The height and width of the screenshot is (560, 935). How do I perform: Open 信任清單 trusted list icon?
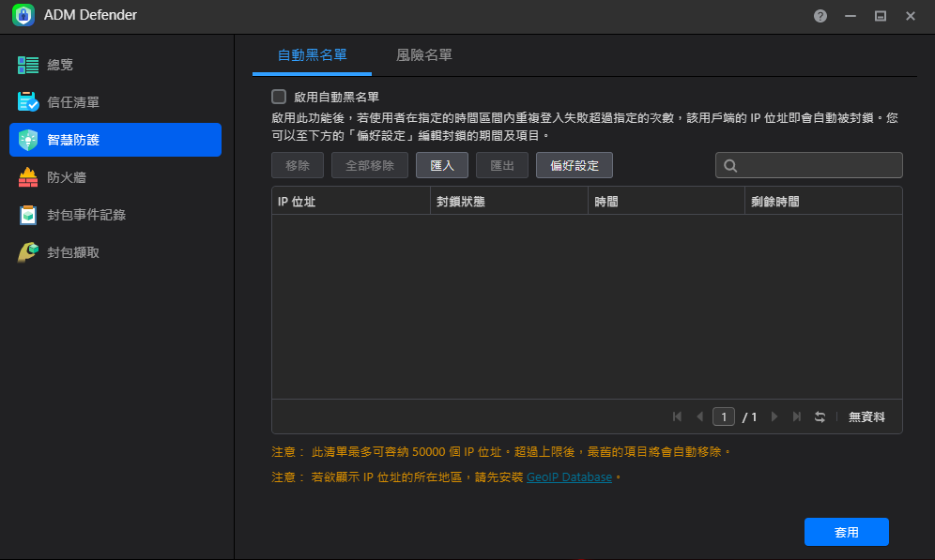pos(28,102)
